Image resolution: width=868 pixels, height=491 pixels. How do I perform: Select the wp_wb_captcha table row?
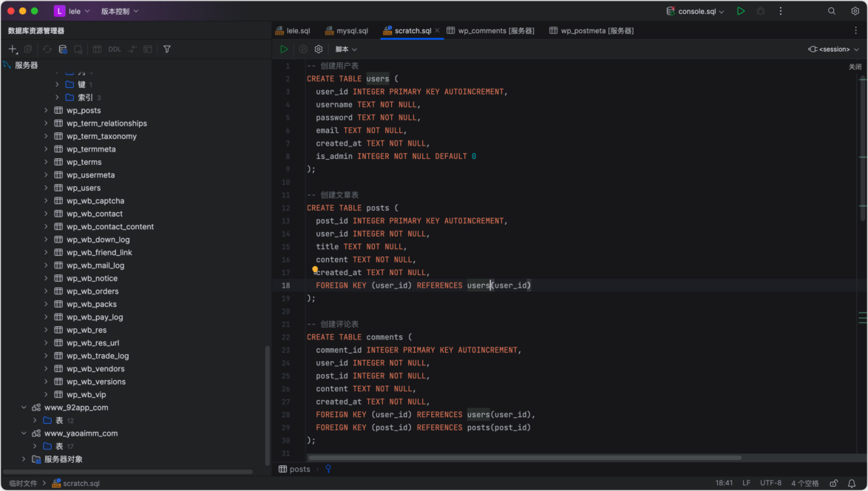pos(135,201)
